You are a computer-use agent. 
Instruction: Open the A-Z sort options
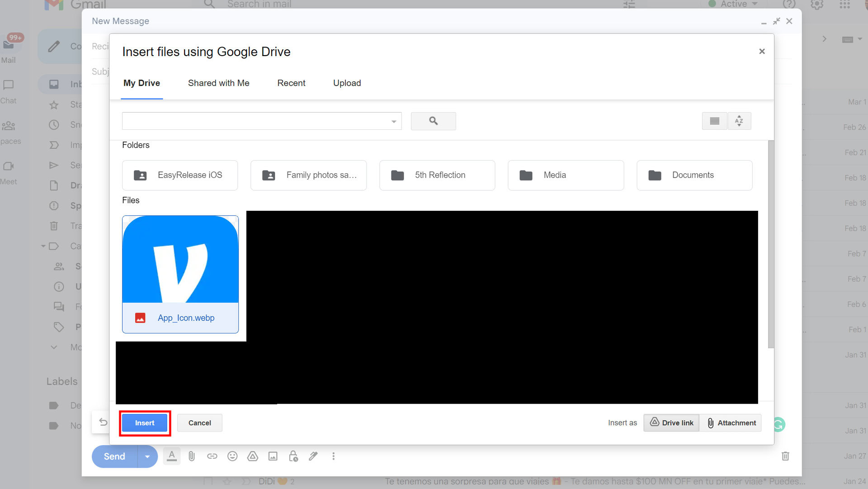(739, 121)
